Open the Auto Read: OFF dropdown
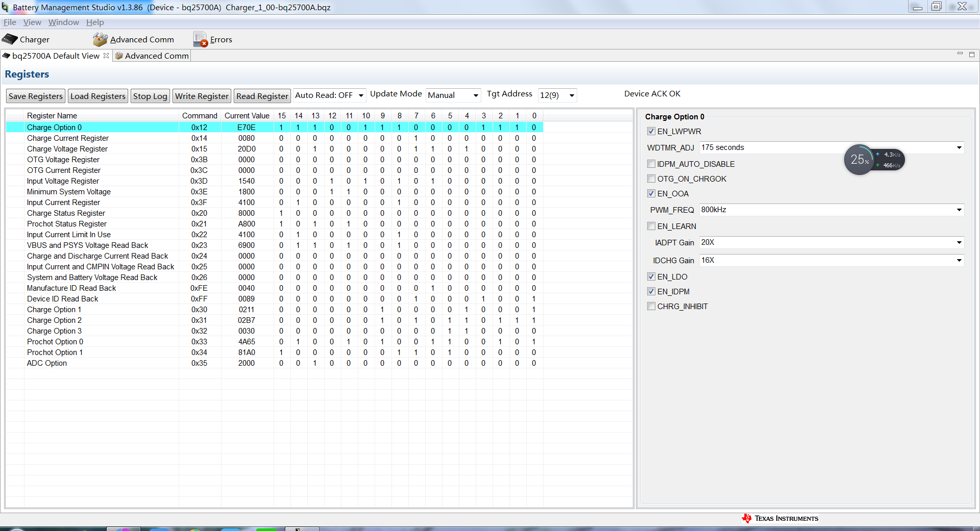The image size is (980, 531). [x=329, y=95]
